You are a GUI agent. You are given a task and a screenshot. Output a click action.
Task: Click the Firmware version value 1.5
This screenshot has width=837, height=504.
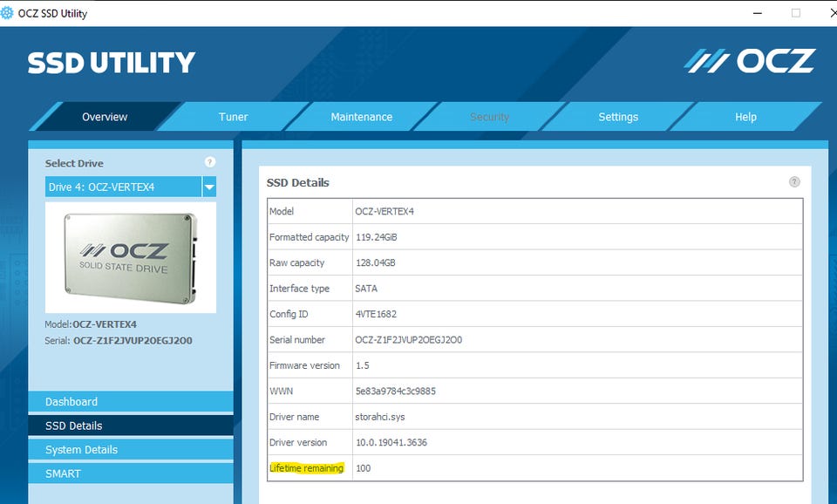(363, 365)
